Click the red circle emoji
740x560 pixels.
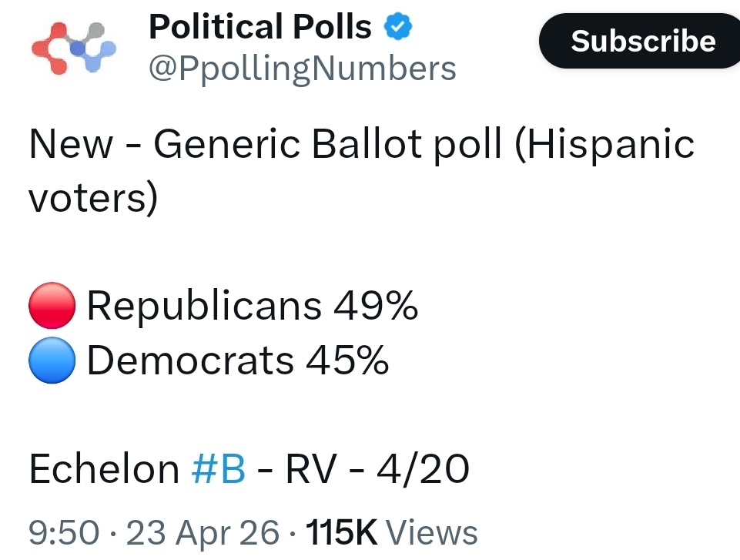[52, 306]
